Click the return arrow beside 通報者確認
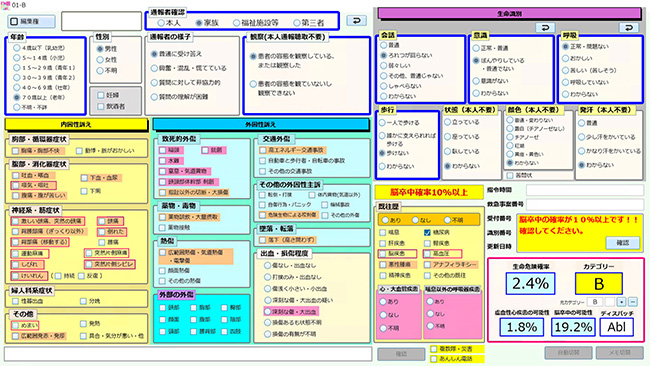 coord(357,20)
